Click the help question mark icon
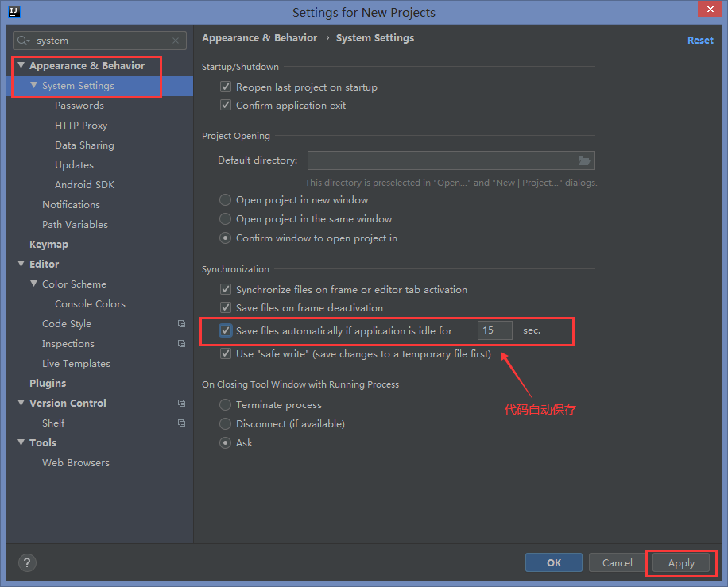Screen dimensions: 728x587 [x=26, y=562]
